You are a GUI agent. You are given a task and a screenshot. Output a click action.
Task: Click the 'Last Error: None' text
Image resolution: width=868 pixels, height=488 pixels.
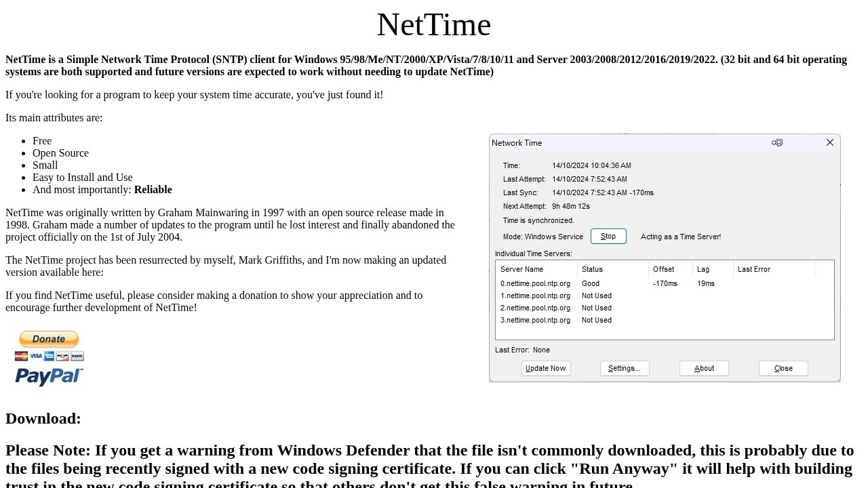point(522,350)
